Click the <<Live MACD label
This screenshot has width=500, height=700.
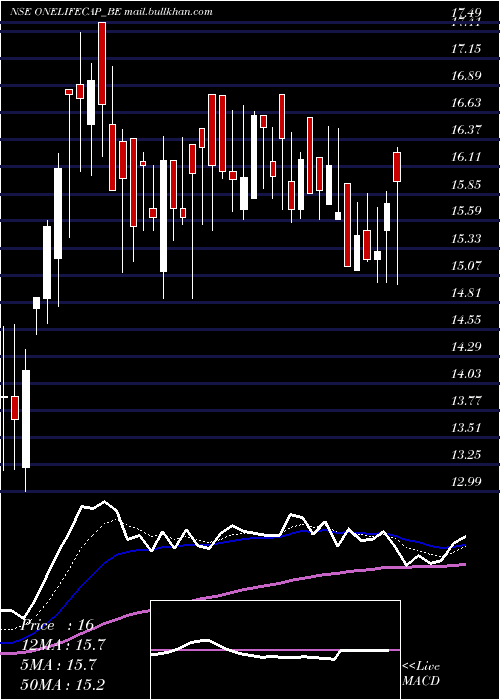click(x=421, y=673)
